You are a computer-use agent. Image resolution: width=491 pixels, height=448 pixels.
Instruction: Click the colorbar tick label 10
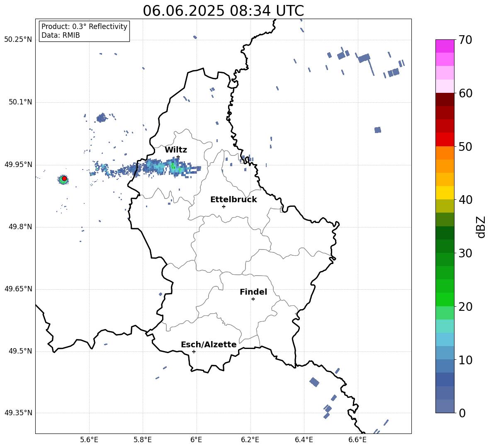465,360
